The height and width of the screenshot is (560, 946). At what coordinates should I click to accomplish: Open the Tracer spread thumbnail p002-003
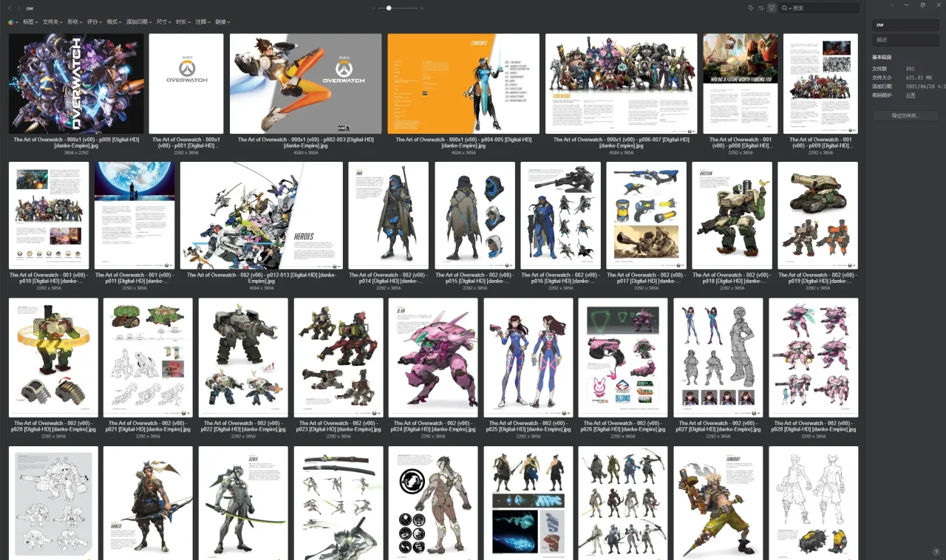pyautogui.click(x=305, y=83)
